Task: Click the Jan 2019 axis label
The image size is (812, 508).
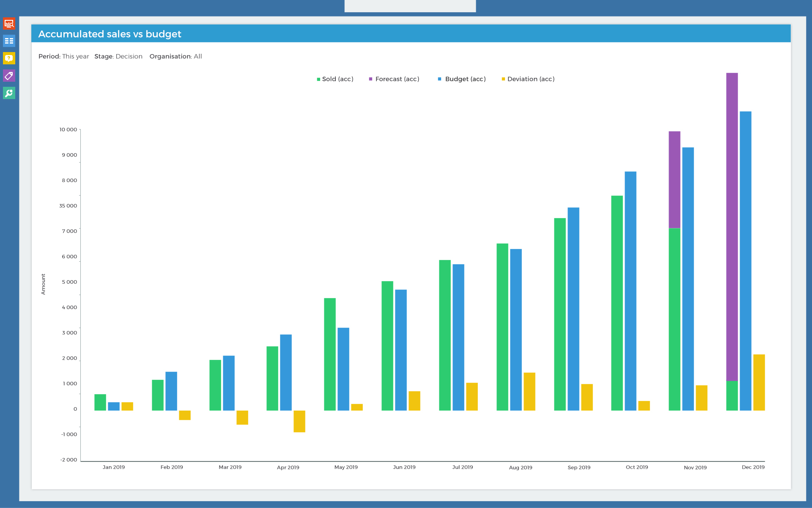Action: pyautogui.click(x=114, y=467)
